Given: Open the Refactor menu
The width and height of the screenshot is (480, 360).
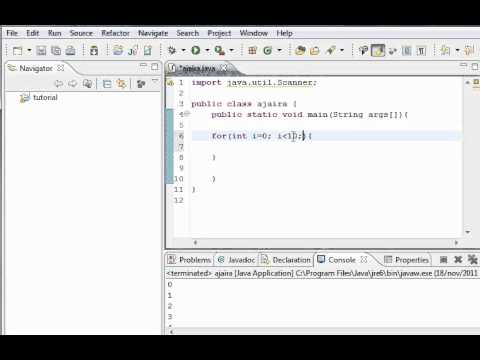Looking at the screenshot, I should pos(115,33).
